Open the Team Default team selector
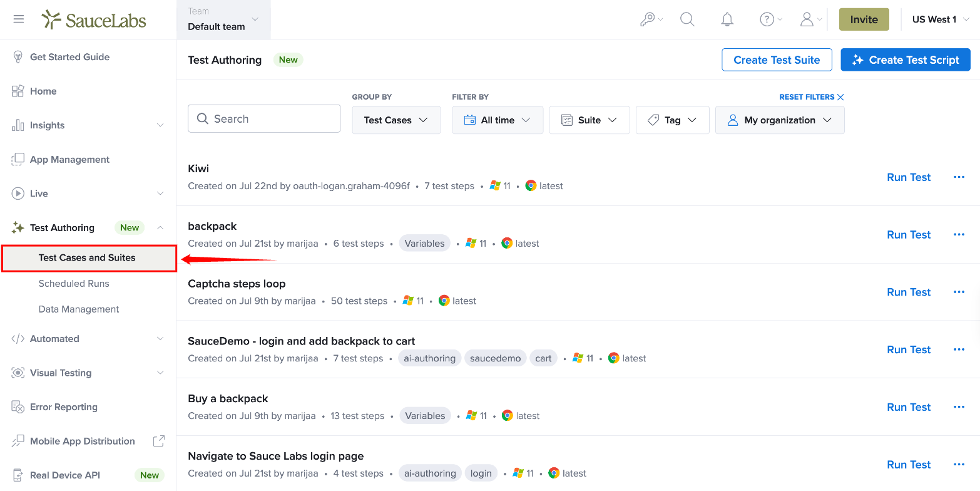 (223, 19)
